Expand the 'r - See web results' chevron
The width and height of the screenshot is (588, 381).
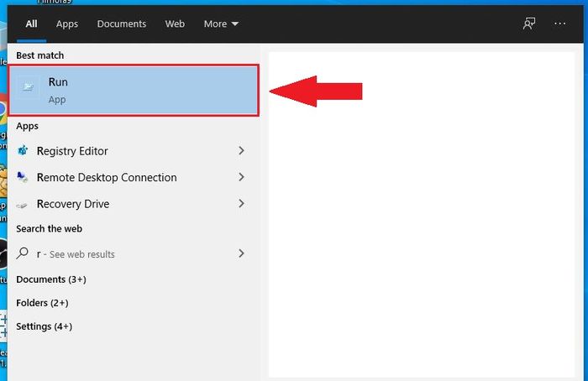[x=241, y=253]
